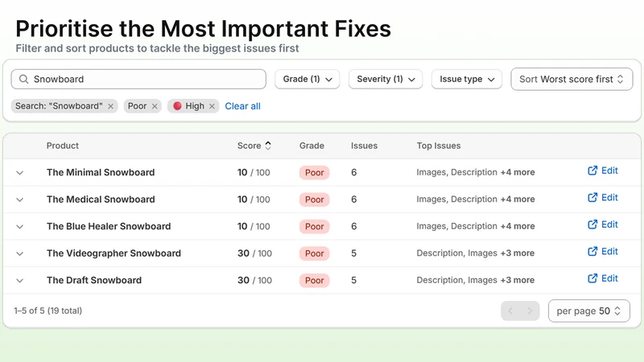Viewport: 644px width, 362px height.
Task: Click the search magnifier icon
Action: (24, 79)
